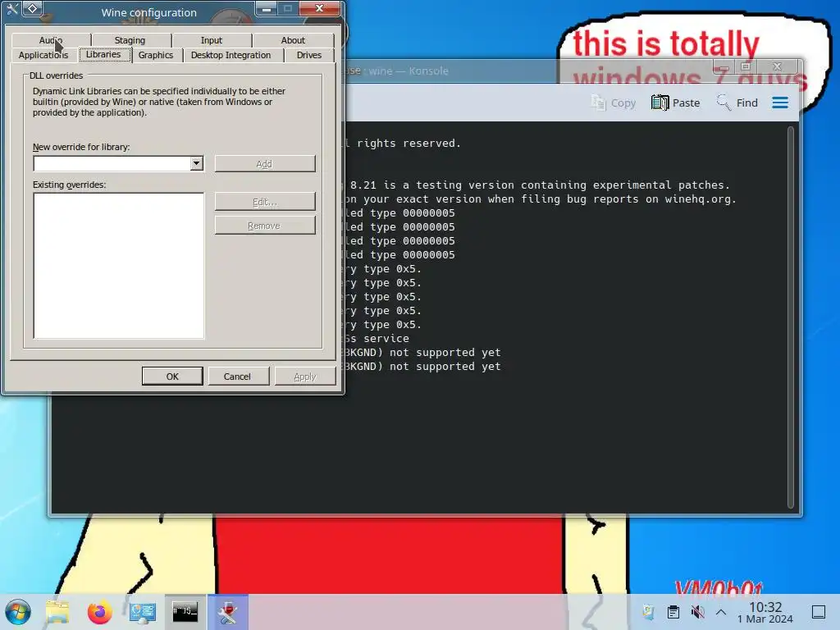Open Find in the Konsole toolbar
Viewport: 840px width, 630px height.
click(x=737, y=103)
